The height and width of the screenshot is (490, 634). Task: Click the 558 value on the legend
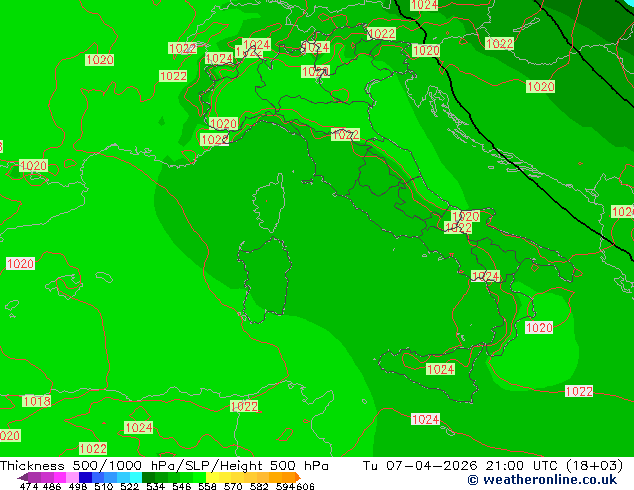coord(207,486)
